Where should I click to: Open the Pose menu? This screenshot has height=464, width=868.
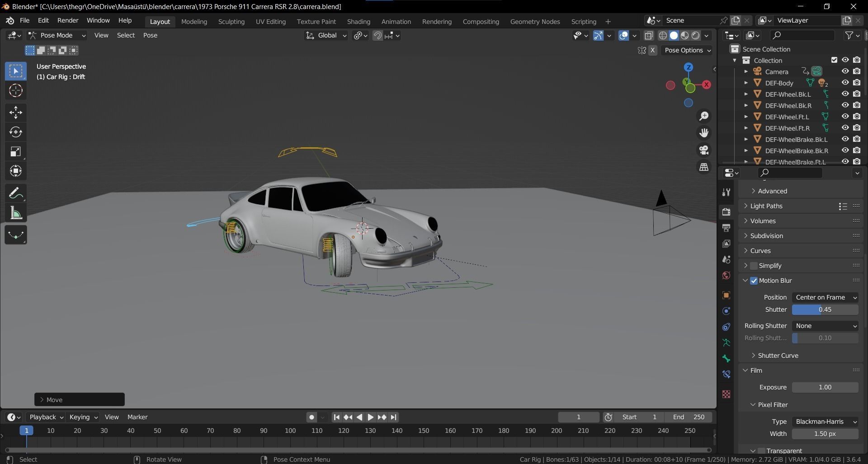click(x=150, y=35)
